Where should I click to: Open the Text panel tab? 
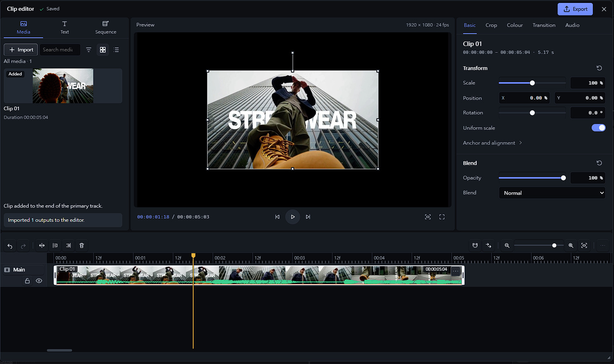coord(65,27)
